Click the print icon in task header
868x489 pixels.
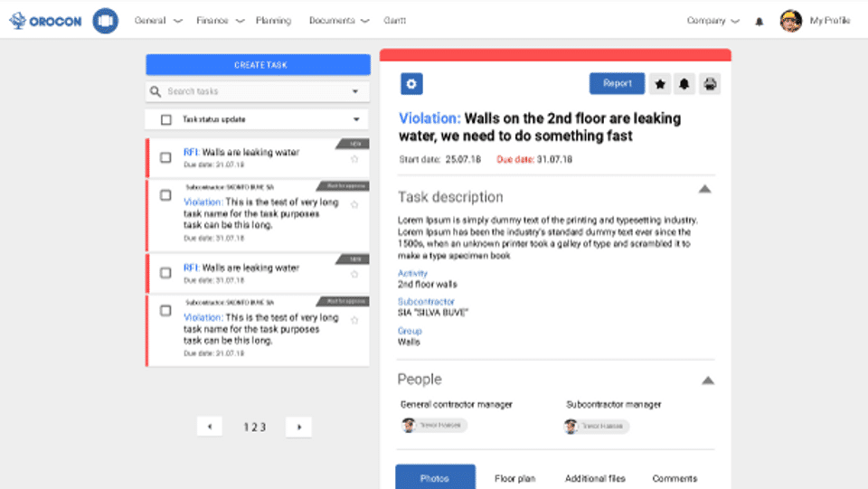(x=710, y=84)
